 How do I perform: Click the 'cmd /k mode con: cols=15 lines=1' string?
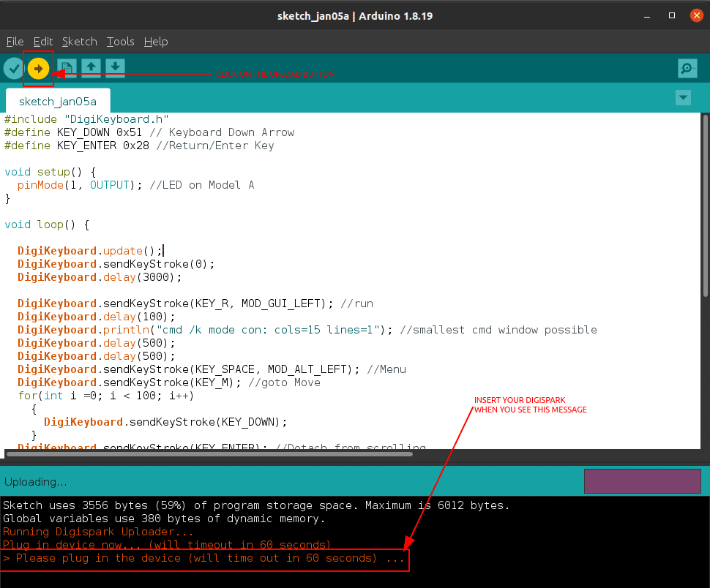[268, 330]
